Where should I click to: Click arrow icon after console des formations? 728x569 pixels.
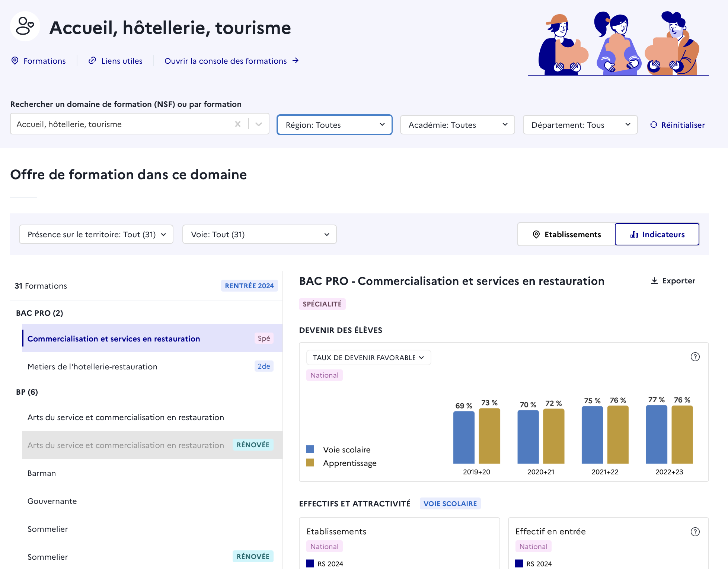(x=296, y=61)
